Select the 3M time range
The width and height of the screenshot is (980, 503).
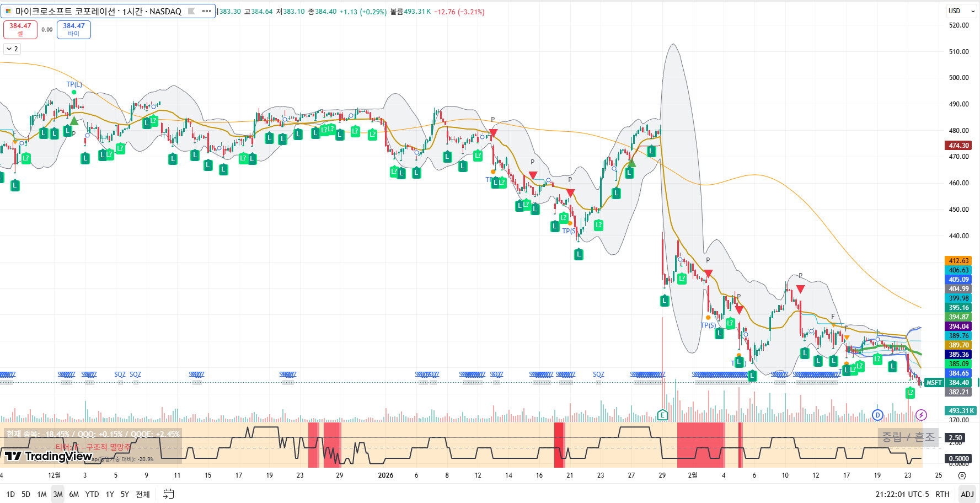click(58, 494)
